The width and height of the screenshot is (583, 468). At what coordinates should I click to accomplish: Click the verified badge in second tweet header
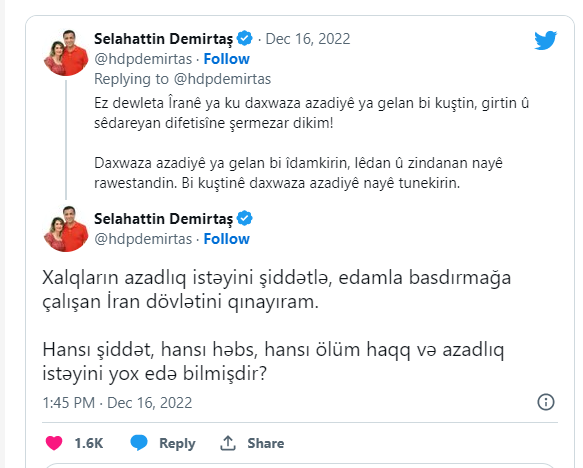pyautogui.click(x=245, y=218)
